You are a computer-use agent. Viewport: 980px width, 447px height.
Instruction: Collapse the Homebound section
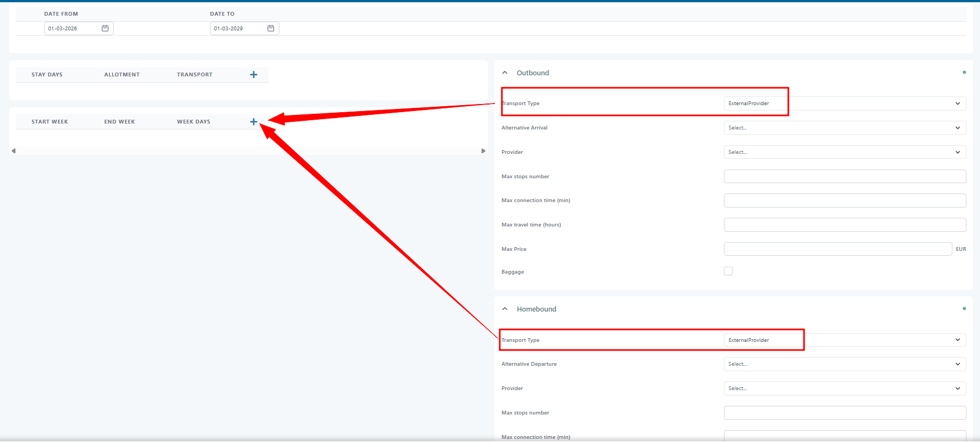pos(505,309)
